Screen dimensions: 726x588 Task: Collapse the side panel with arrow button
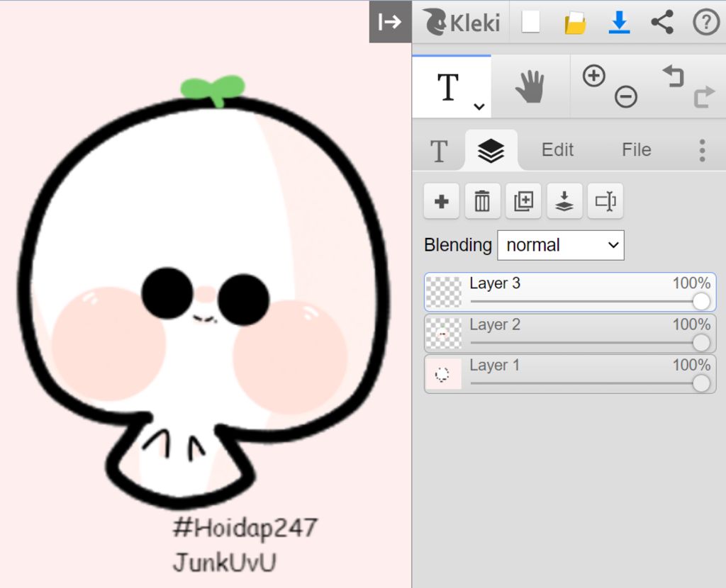click(390, 23)
